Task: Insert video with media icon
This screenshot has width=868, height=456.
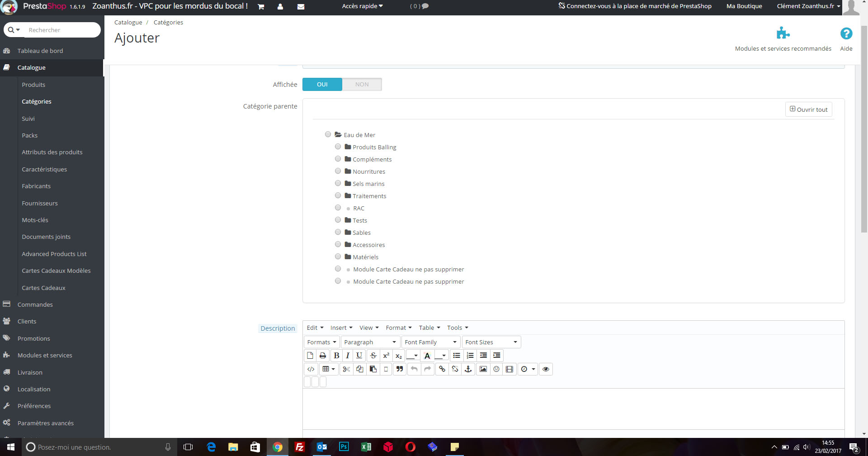Action: [509, 369]
